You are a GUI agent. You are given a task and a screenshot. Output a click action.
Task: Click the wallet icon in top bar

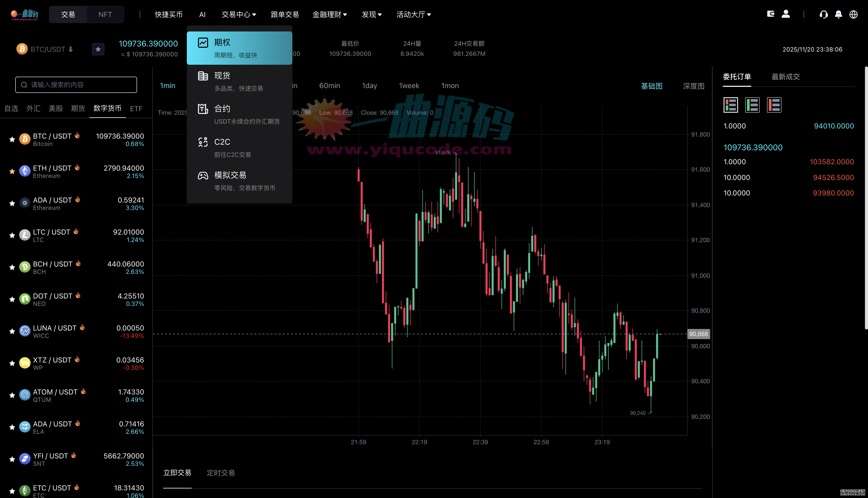(771, 14)
